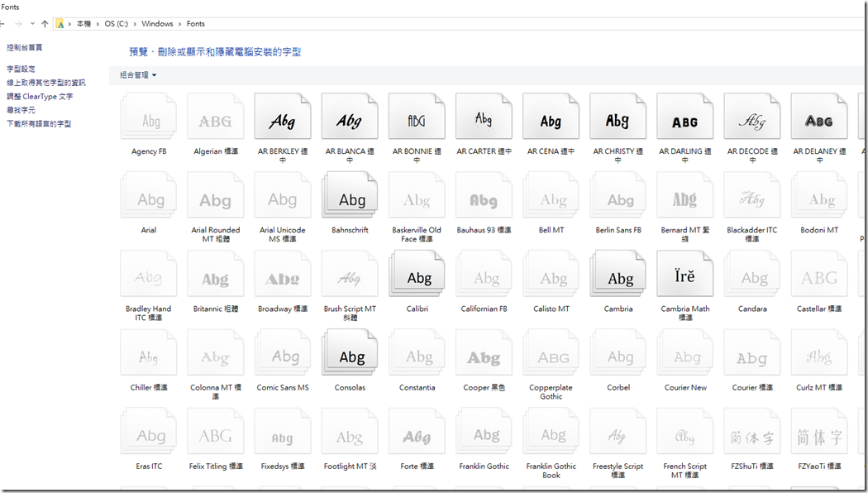
Task: Select the Comic Sans MS font icon
Action: click(283, 352)
